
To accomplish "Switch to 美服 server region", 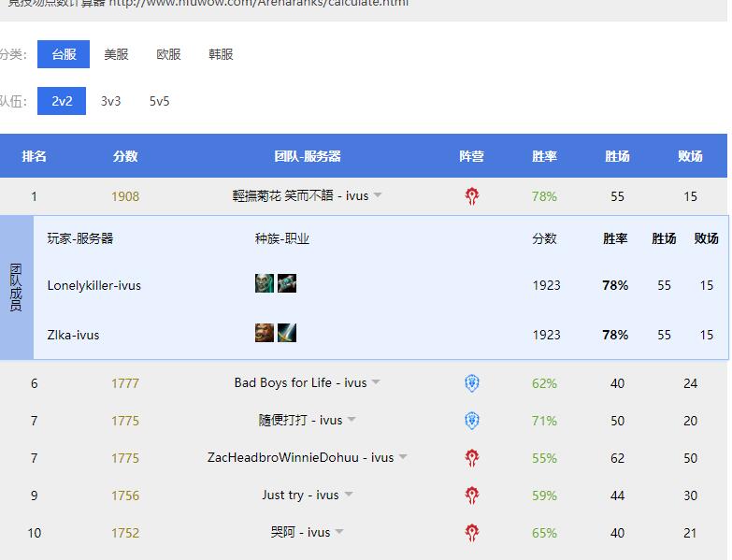I will click(116, 54).
